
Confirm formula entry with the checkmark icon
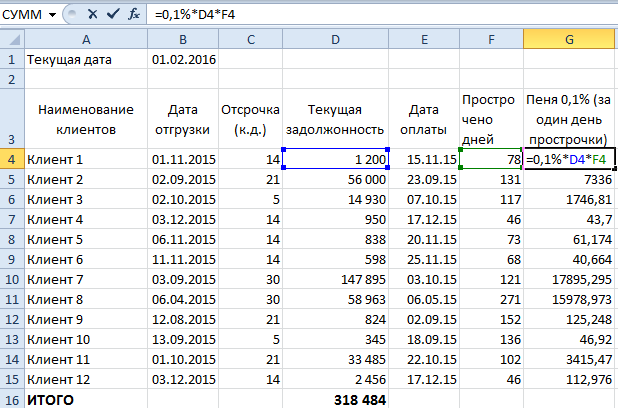point(113,14)
